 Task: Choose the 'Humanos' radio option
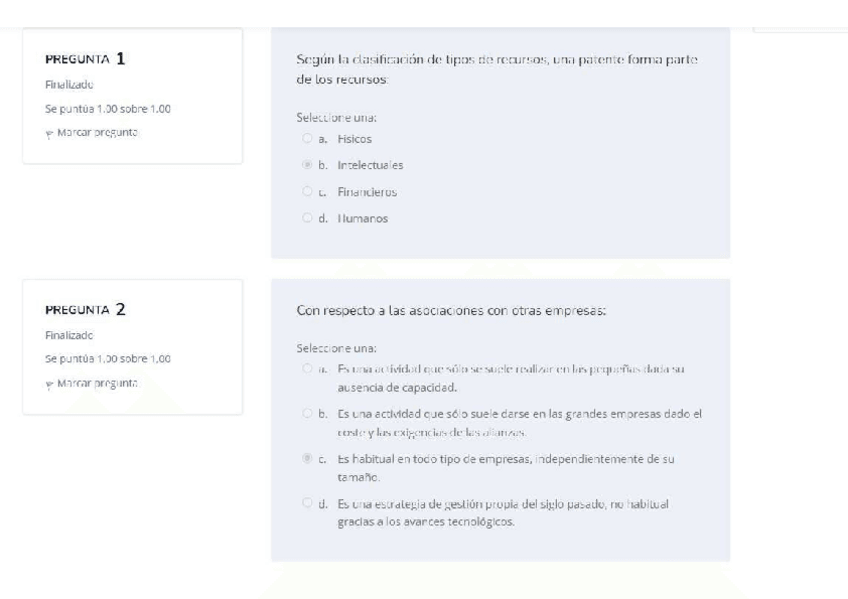click(306, 218)
